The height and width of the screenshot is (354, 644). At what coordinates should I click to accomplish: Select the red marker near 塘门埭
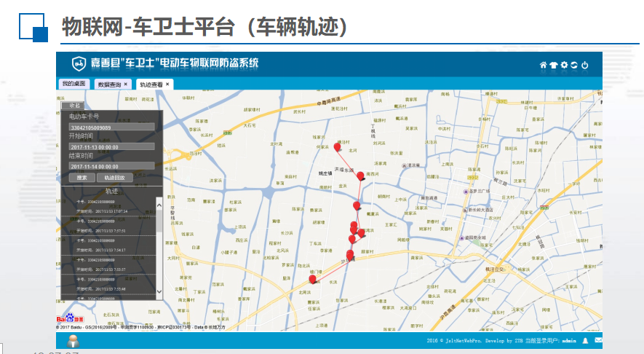[313, 279]
